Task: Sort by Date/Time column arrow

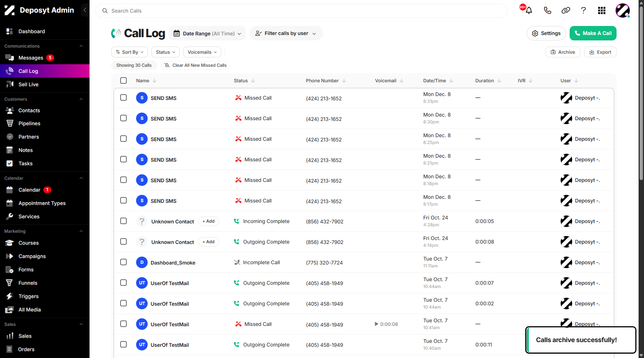Action: [x=451, y=80]
